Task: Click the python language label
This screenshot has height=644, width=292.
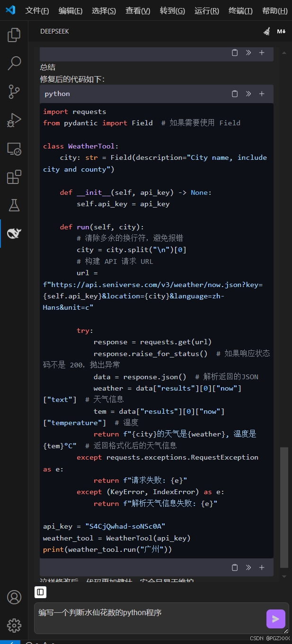Action: [57, 94]
